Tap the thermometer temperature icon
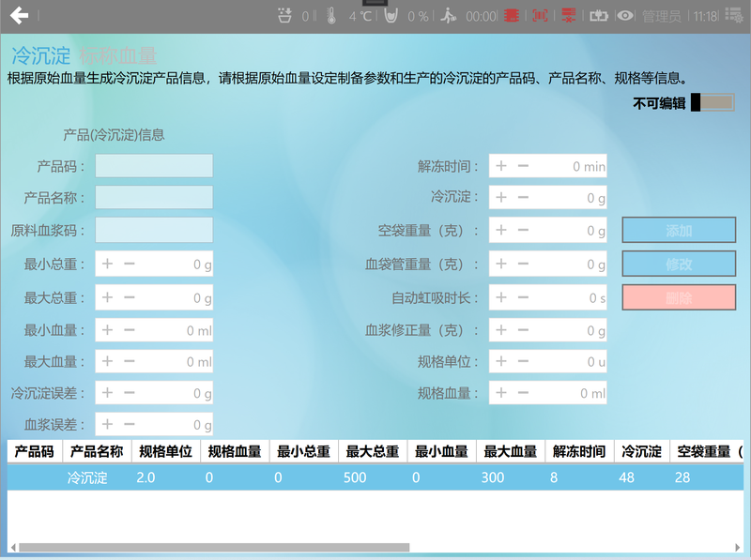 click(331, 16)
